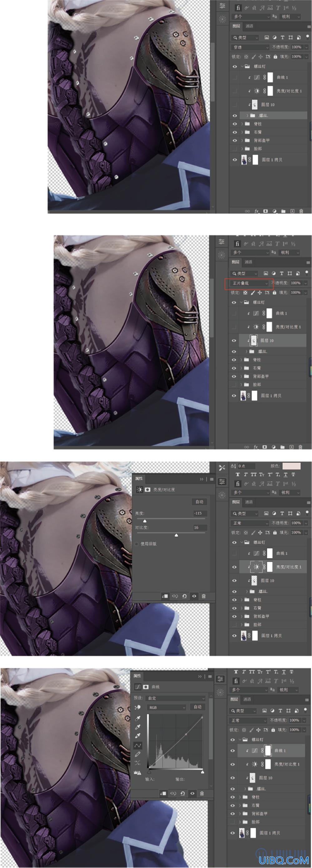Select the mask icon beside 曲线 header

tap(146, 686)
